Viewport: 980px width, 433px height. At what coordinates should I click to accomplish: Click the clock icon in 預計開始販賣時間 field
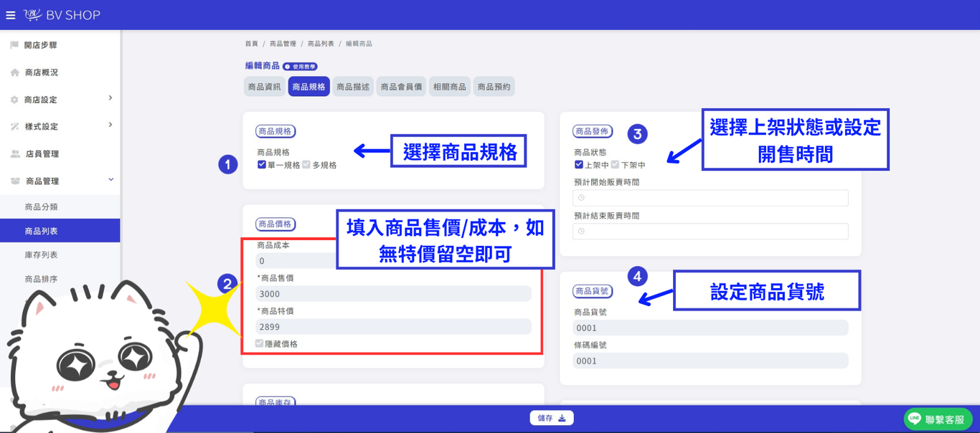point(581,198)
